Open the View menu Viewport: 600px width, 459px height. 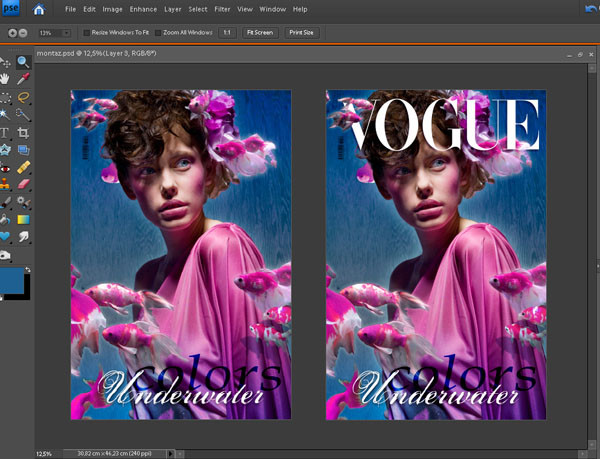coord(245,9)
